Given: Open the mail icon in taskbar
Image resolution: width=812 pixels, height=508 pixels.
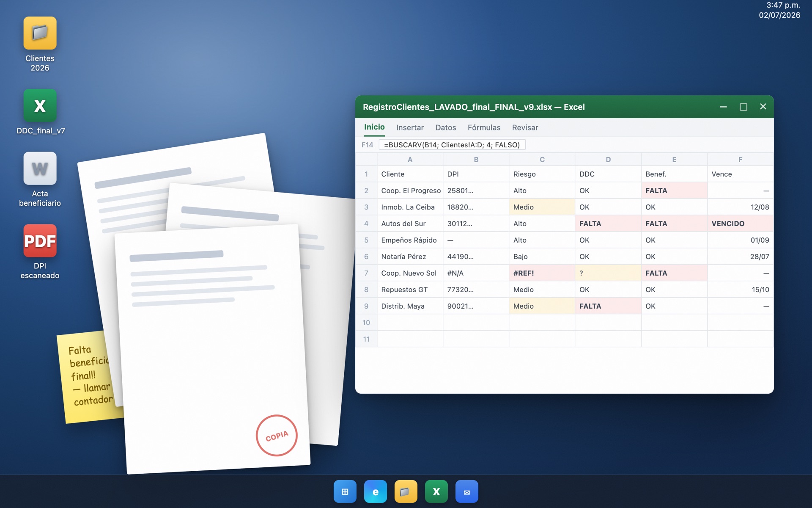Looking at the screenshot, I should (x=466, y=491).
